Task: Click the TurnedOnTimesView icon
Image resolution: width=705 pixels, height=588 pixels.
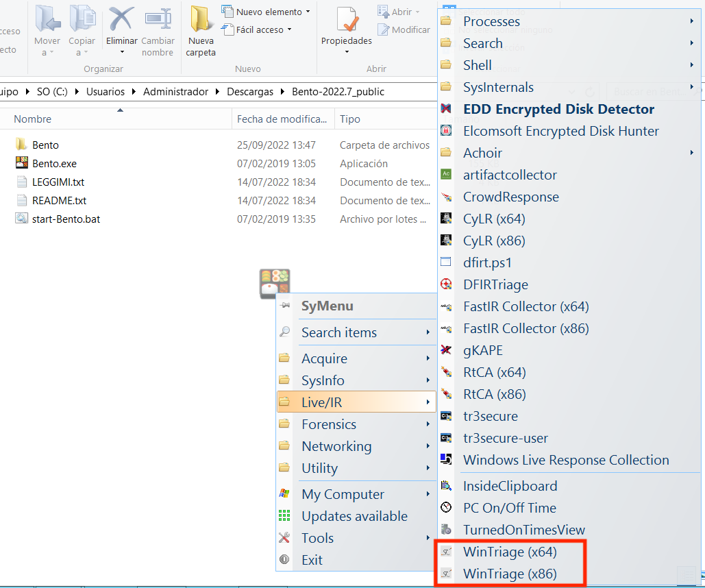Action: coord(446,530)
